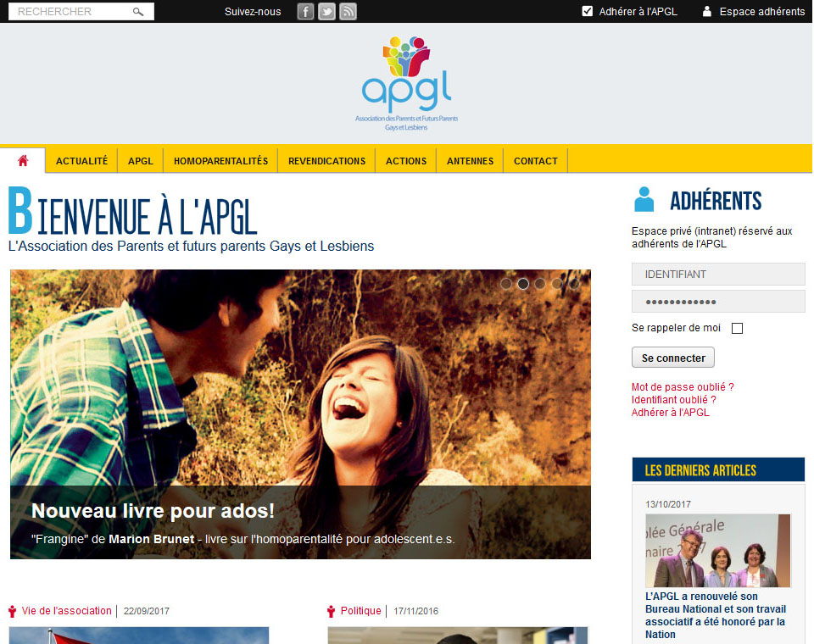Follow the Identifiant oublié link
This screenshot has width=814, height=644.
point(674,400)
